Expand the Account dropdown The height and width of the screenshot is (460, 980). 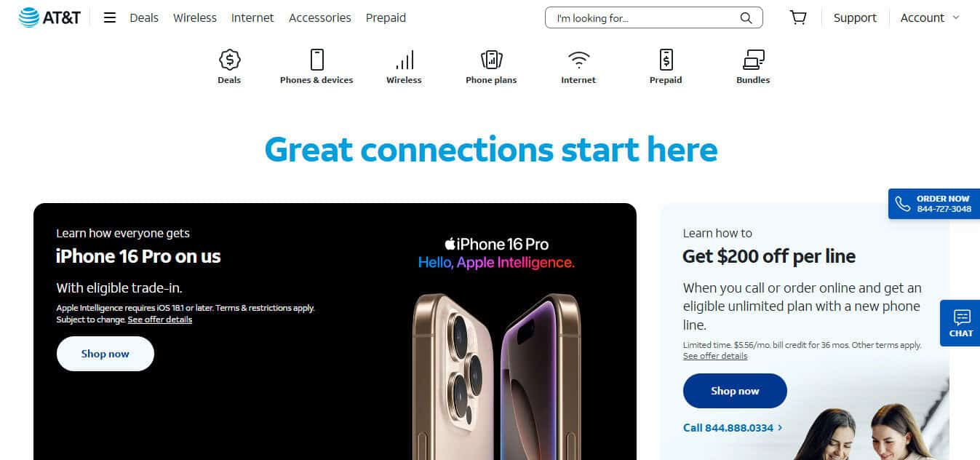[930, 17]
